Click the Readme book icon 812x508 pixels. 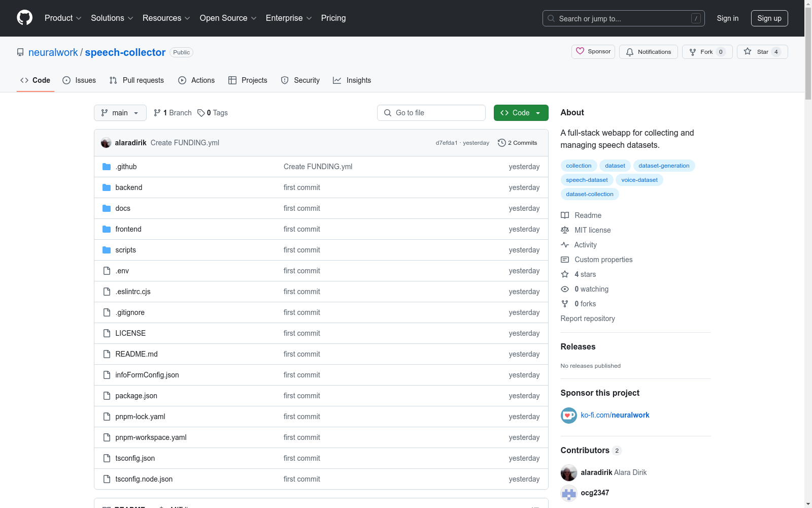coord(565,215)
